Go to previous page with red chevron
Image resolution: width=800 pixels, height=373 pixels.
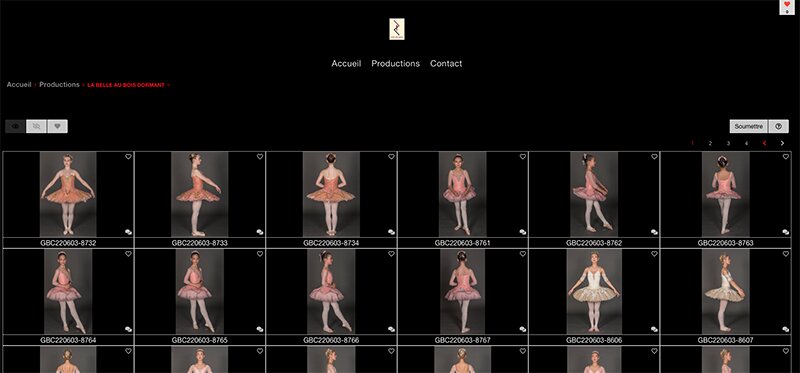click(764, 143)
